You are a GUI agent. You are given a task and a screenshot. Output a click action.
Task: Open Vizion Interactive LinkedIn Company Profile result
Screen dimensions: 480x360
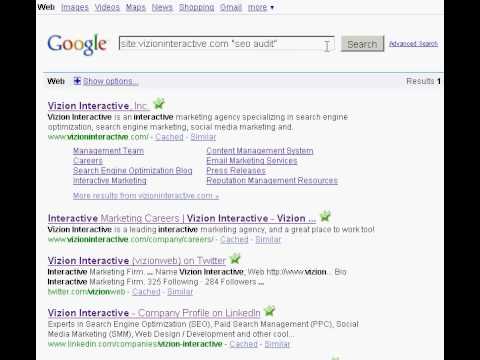pos(154,313)
